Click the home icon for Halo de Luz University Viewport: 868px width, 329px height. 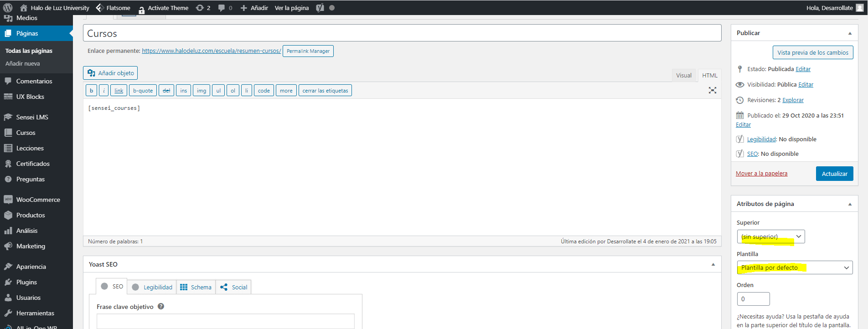tap(23, 8)
